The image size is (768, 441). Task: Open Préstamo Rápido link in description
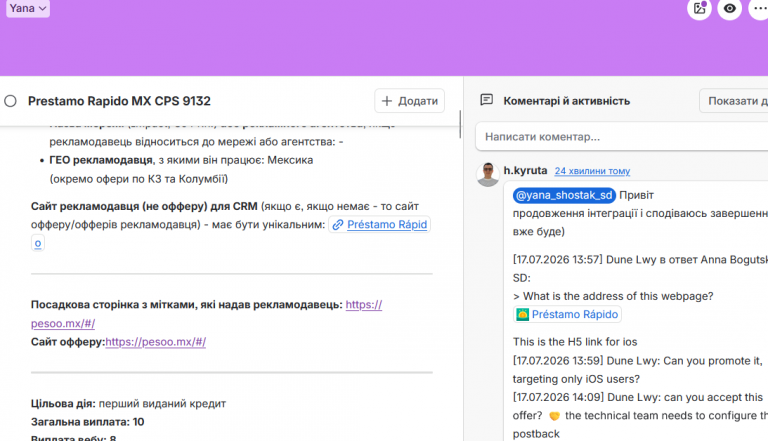386,224
